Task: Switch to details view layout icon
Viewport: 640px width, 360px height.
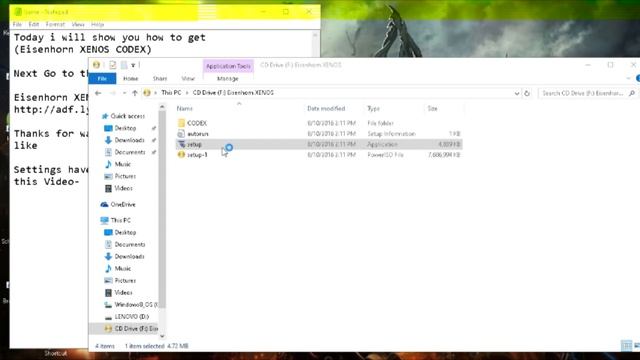Action: point(627,346)
